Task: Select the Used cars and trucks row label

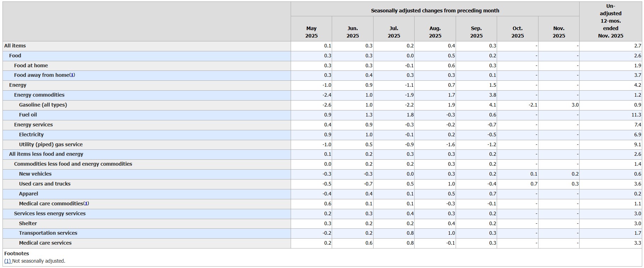Action: click(45, 184)
